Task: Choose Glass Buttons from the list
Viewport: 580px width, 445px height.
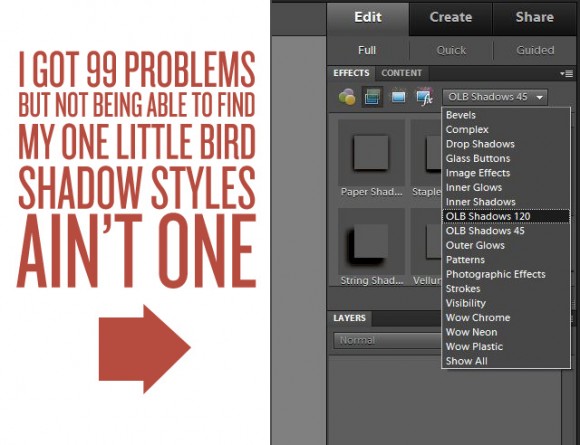Action: 506,158
